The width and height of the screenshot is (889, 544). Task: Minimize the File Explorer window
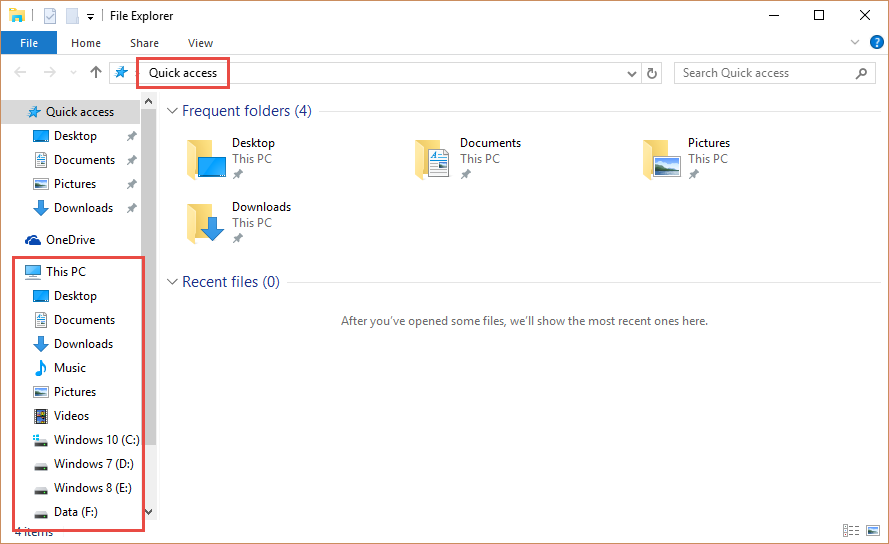[x=774, y=15]
